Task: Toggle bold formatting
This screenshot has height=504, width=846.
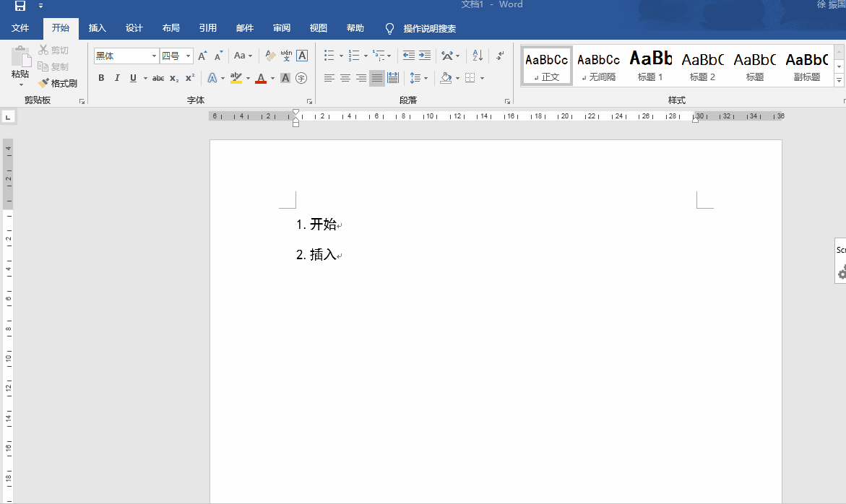Action: (101, 78)
